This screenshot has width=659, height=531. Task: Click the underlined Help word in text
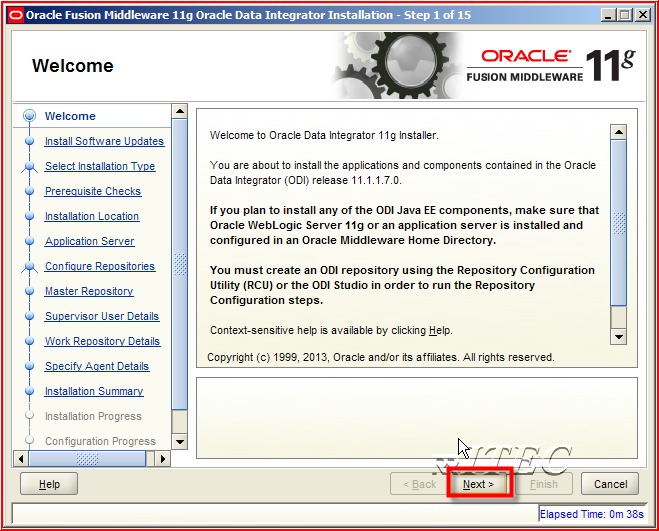(439, 330)
